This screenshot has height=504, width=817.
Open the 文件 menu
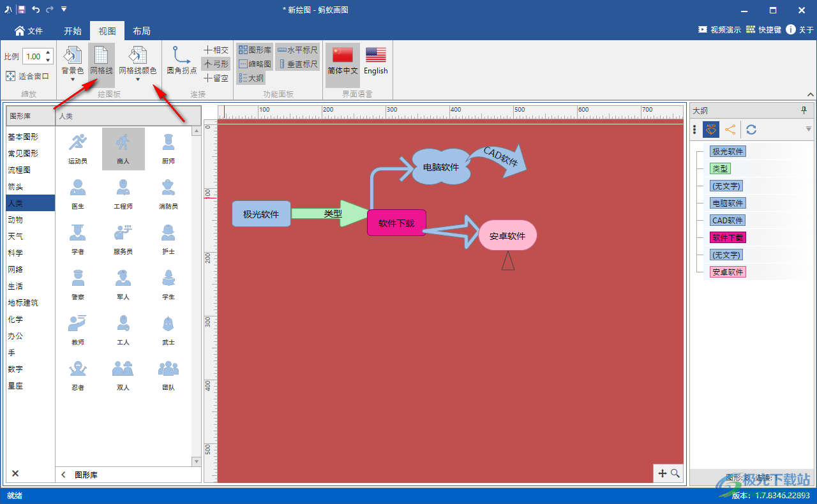(x=28, y=31)
